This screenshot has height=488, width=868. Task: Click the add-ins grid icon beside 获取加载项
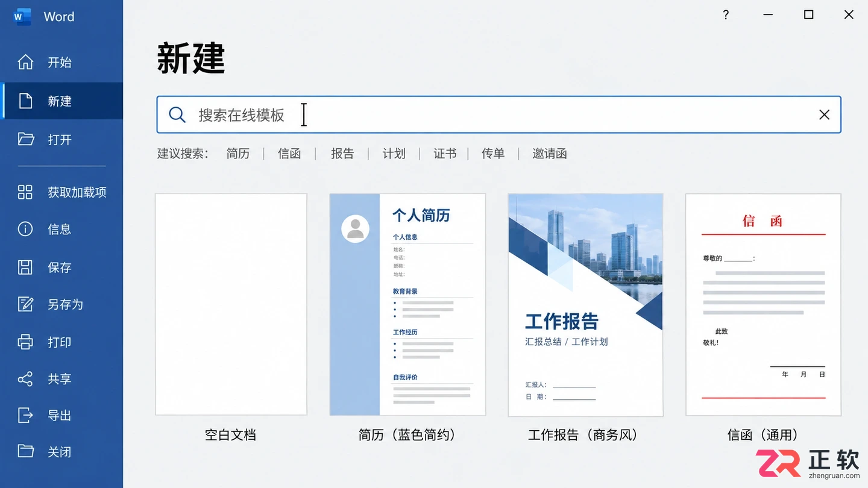[x=25, y=192]
